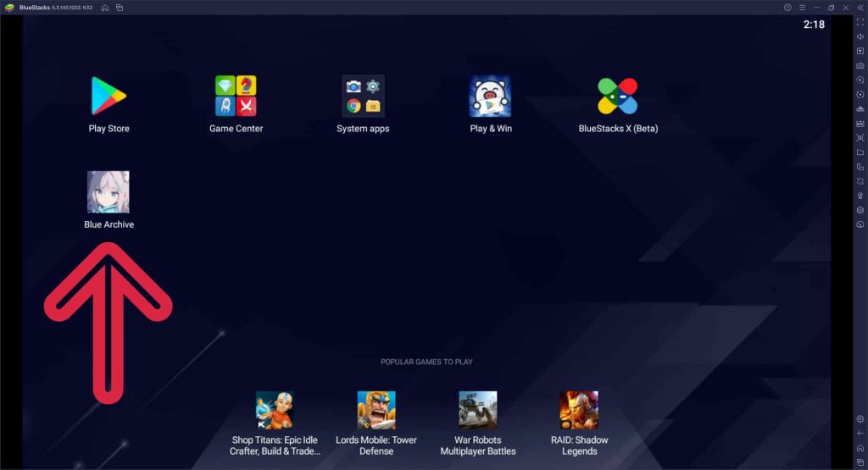Launch BlueStacks X (Beta)
Image resolution: width=868 pixels, height=470 pixels.
[x=618, y=97]
